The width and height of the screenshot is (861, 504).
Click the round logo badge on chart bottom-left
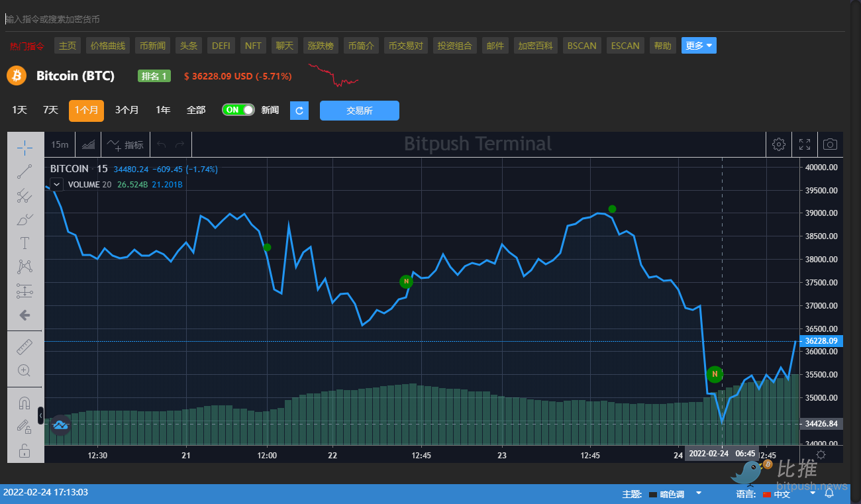point(60,425)
